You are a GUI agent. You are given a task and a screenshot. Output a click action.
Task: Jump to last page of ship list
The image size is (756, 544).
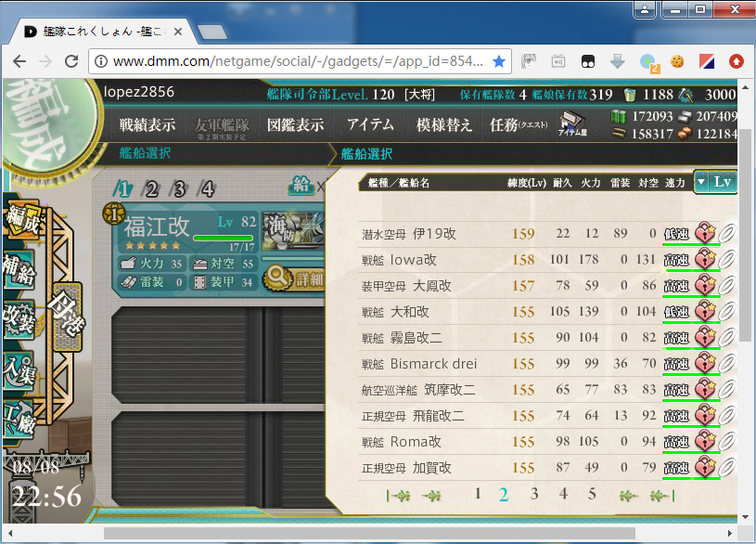coord(662,496)
